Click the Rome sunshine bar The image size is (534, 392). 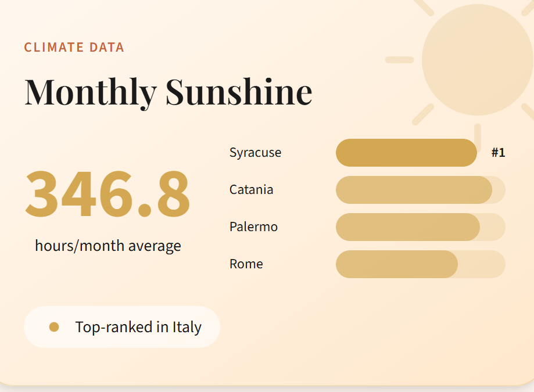pyautogui.click(x=396, y=264)
